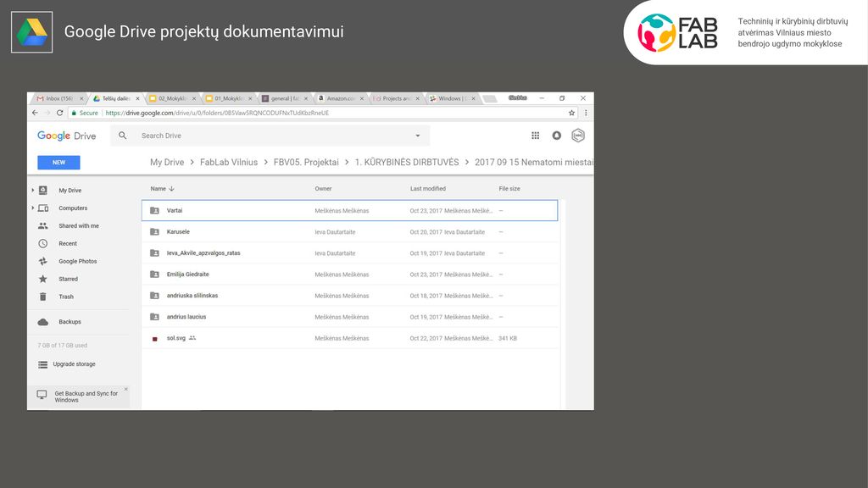This screenshot has height=488, width=868.
Task: Select the andriuska slilinskas folder row
Action: (350, 296)
